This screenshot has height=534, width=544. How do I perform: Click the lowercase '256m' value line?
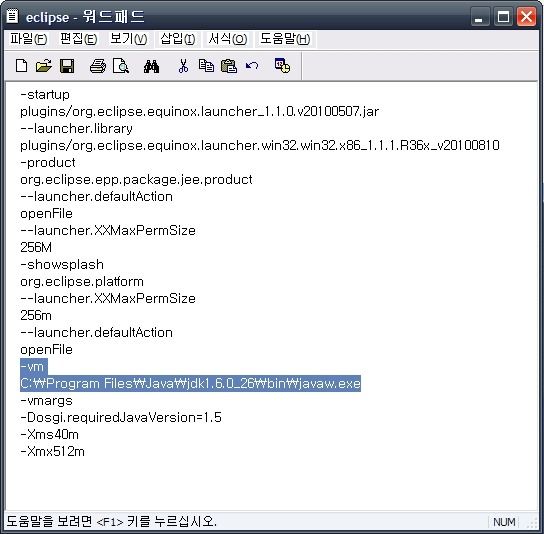point(36,315)
